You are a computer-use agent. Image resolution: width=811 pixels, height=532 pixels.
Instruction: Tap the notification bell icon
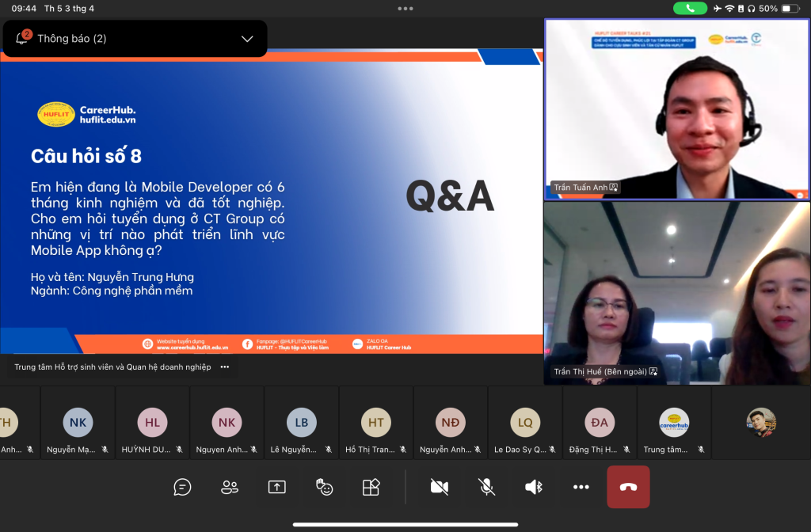pyautogui.click(x=22, y=38)
